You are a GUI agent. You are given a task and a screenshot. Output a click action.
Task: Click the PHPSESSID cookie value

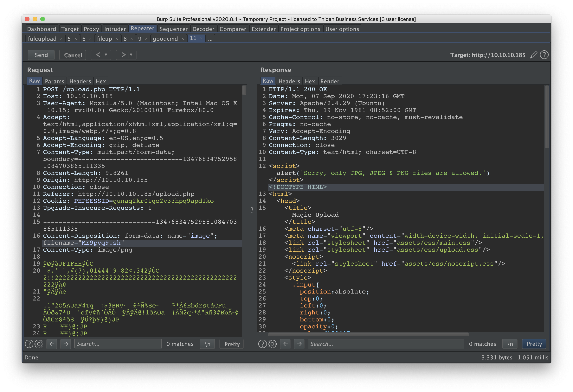[163, 201]
